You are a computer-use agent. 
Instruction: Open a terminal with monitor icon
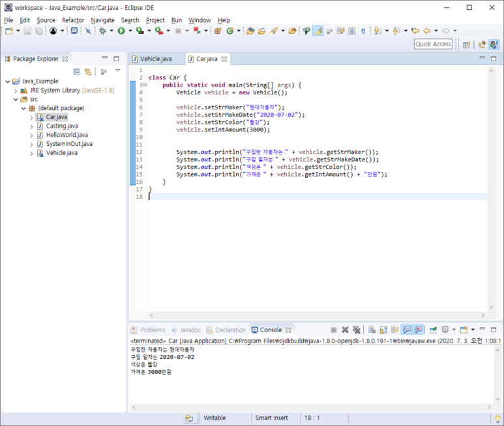coord(74,31)
